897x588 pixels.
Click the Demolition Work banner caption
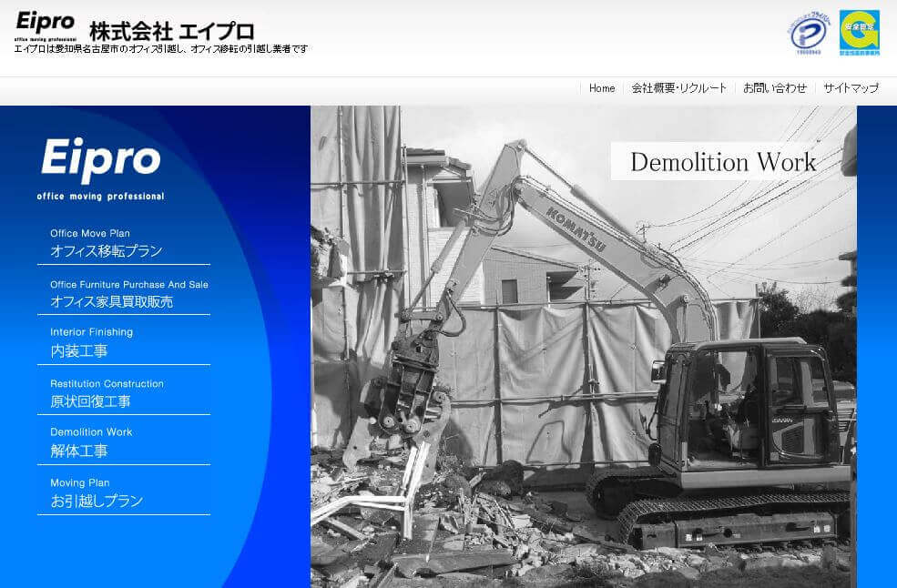pyautogui.click(x=723, y=162)
